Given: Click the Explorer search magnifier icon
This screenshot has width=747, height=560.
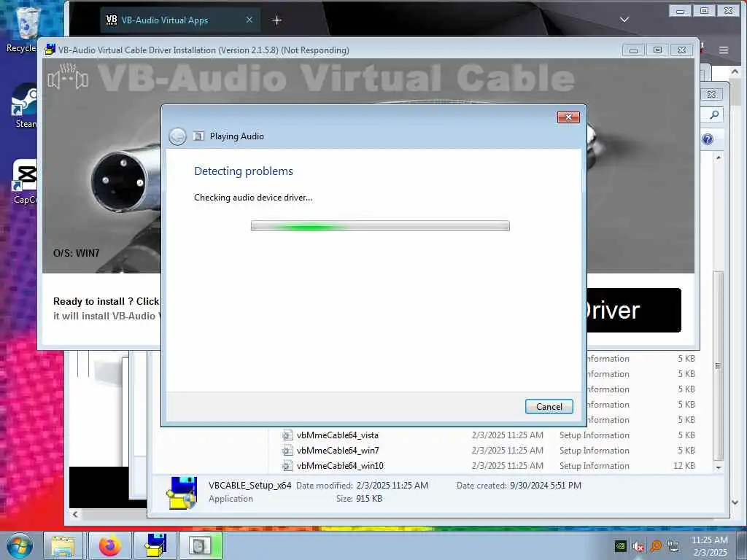Looking at the screenshot, I should click(x=714, y=114).
